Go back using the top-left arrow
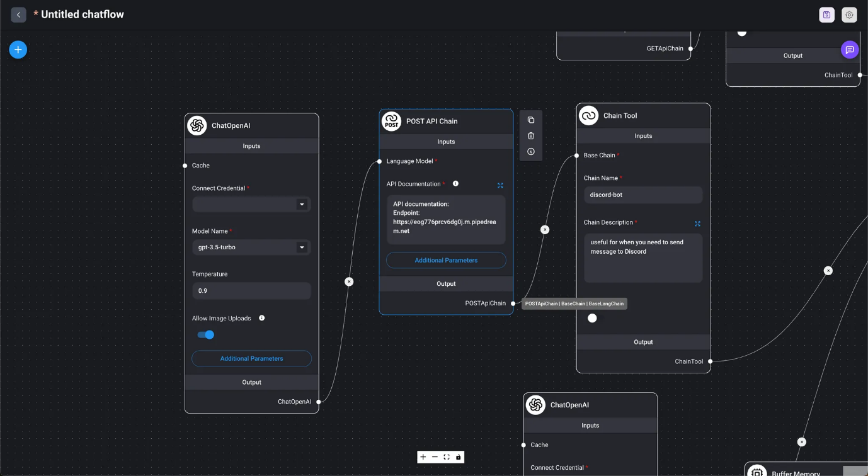The height and width of the screenshot is (476, 868). coord(18,14)
